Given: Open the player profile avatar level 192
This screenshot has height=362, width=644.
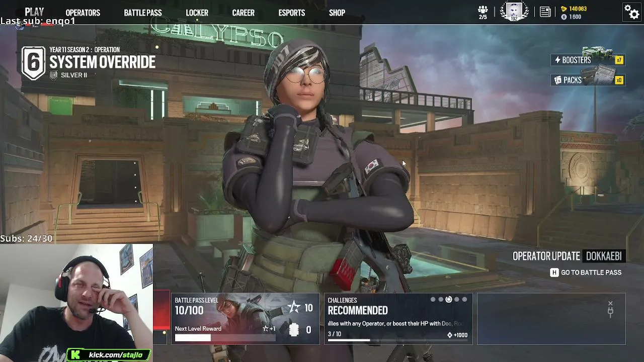Looking at the screenshot, I should coord(514,11).
